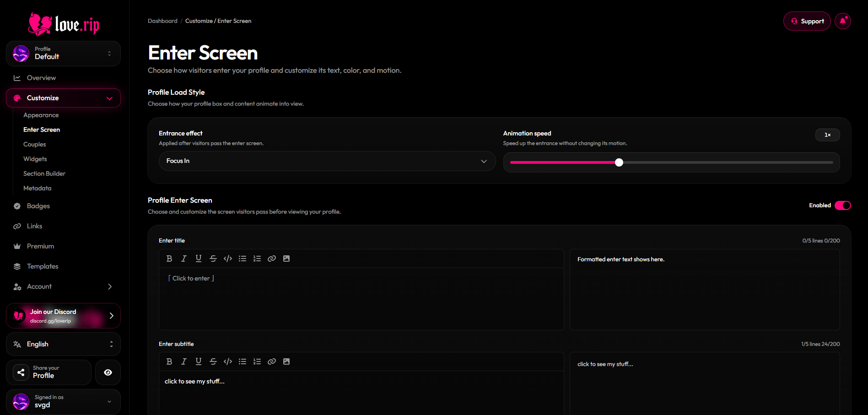The width and height of the screenshot is (868, 415).
Task: Click Underline icon in Enter subtitle toolbar
Action: 199,361
